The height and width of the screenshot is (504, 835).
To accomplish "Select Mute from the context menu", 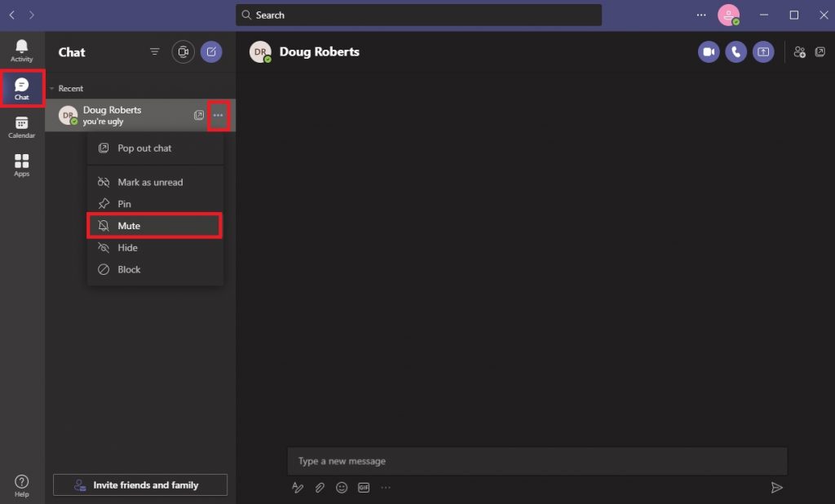I will click(x=154, y=226).
